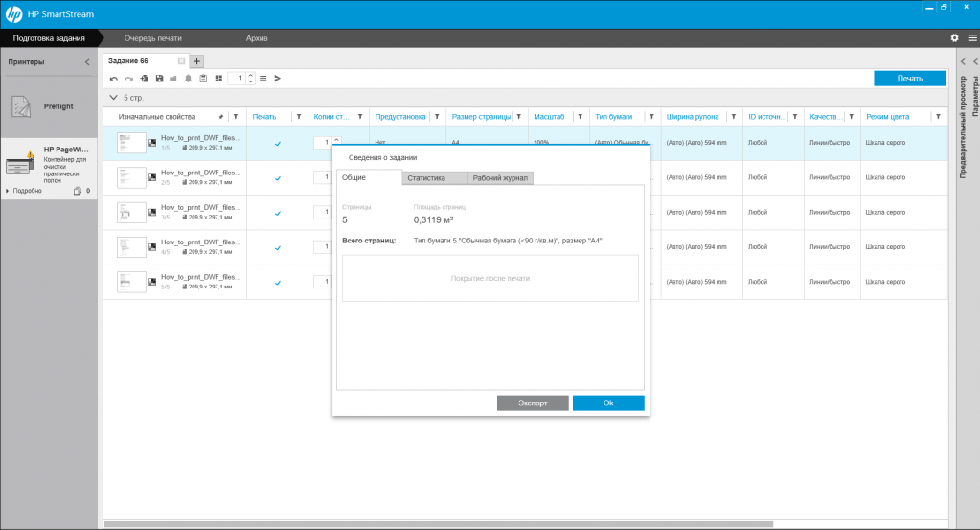
Task: Click copies field in page 2/5 row
Action: 323,177
